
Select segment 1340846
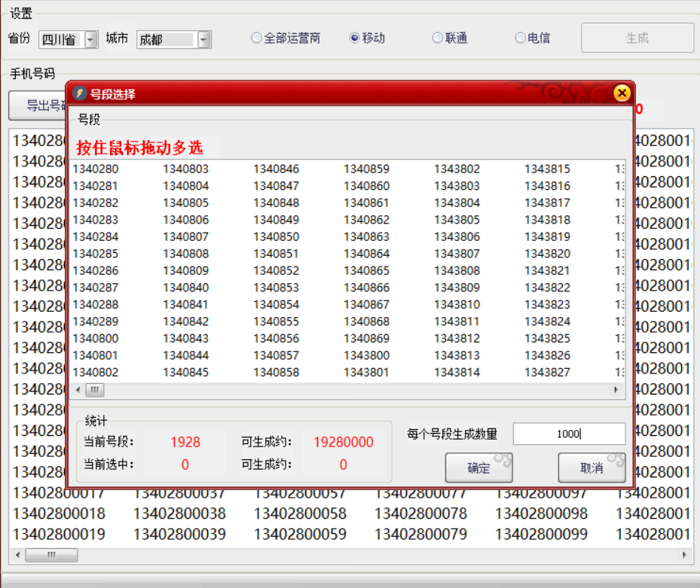(277, 169)
